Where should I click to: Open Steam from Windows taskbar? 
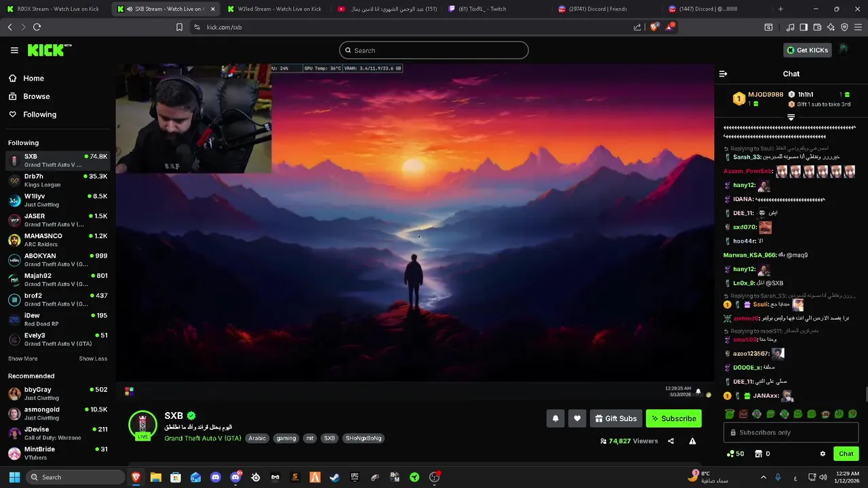pyautogui.click(x=334, y=477)
